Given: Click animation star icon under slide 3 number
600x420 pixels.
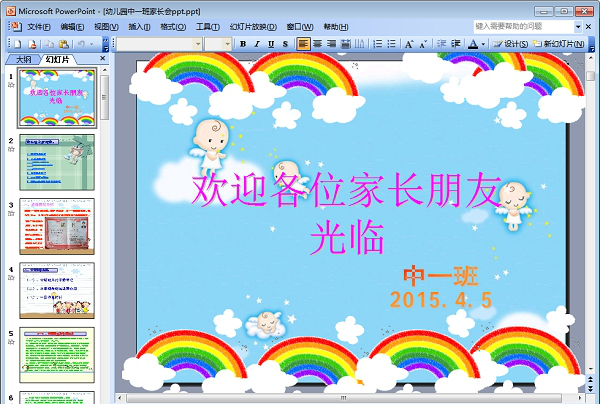Looking at the screenshot, I should pyautogui.click(x=11, y=213).
